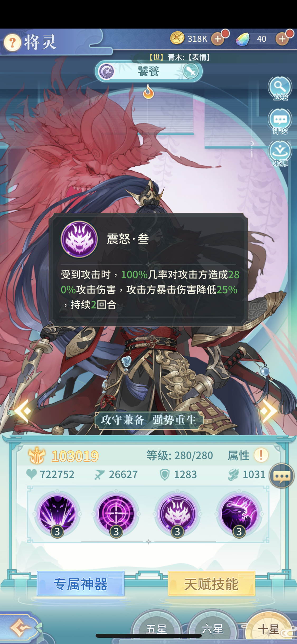Image resolution: width=297 pixels, height=644 pixels.
Task: Tap the question mark help icon
Action: 12,42
